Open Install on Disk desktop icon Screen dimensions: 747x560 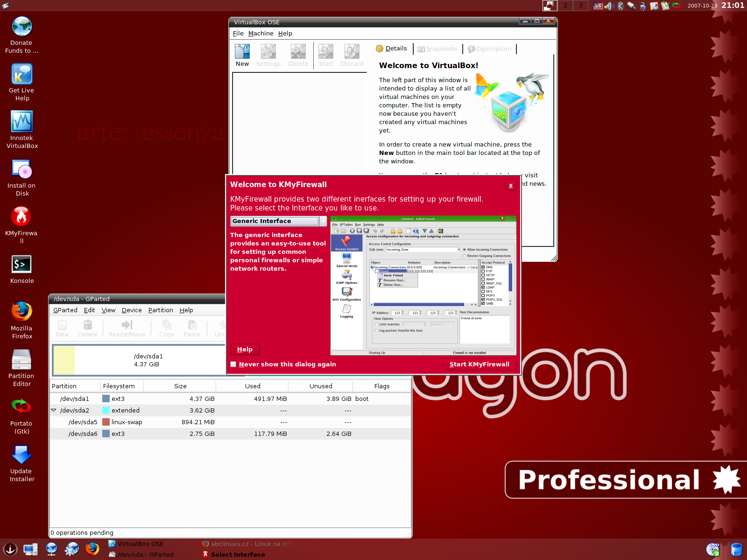coord(22,178)
